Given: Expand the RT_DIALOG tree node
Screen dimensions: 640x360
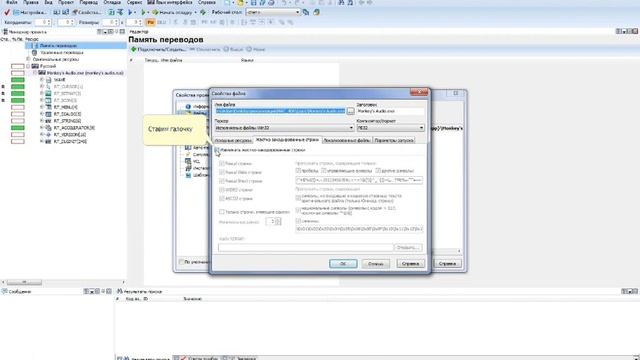Looking at the screenshot, I should pos(42,114).
